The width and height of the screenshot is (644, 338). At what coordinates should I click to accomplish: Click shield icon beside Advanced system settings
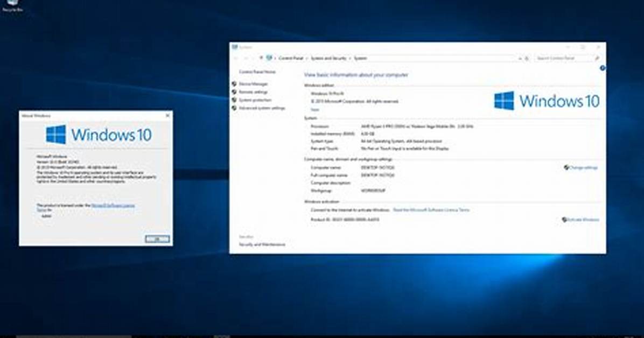pyautogui.click(x=234, y=108)
